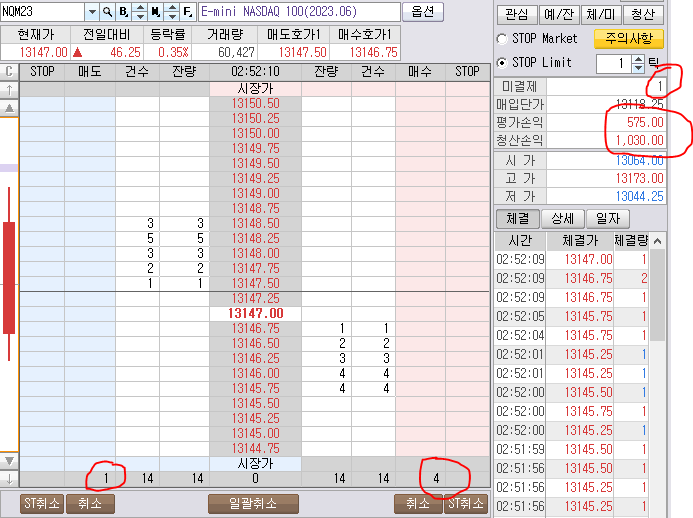Click the magnifier symbol search icon
Screen dimensions: 693x518
pyautogui.click(x=107, y=12)
